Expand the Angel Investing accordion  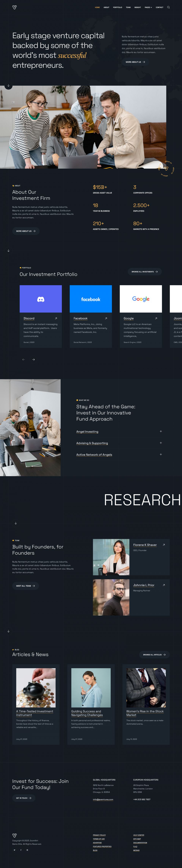point(161,431)
